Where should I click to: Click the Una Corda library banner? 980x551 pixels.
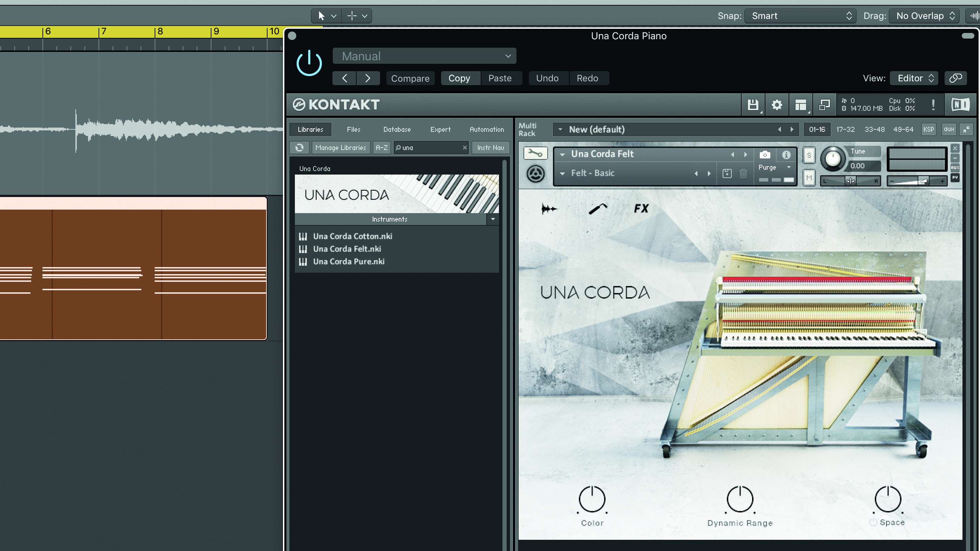[397, 193]
